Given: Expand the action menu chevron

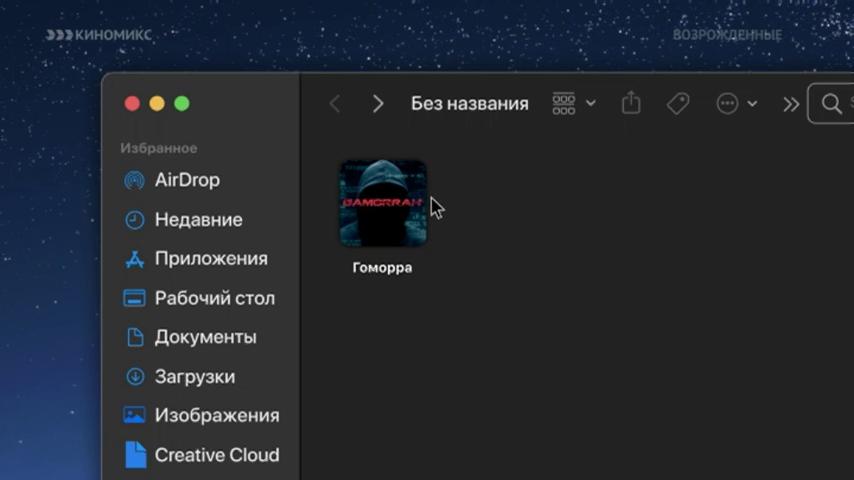Looking at the screenshot, I should click(x=752, y=104).
